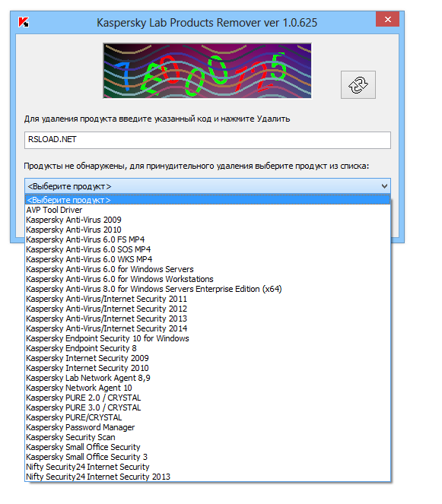Image resolution: width=442 pixels, height=504 pixels.
Task: Pick Kaspersky Network Agent 10
Action: [208, 388]
